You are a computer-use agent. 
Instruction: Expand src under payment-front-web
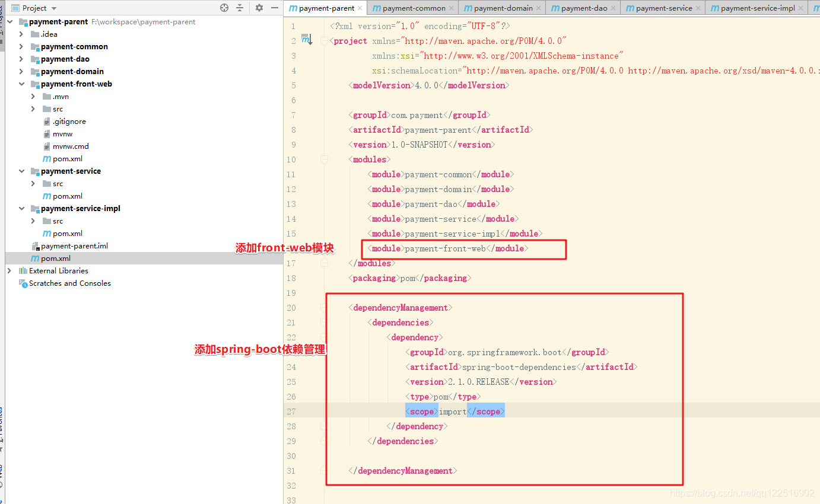pyautogui.click(x=33, y=109)
